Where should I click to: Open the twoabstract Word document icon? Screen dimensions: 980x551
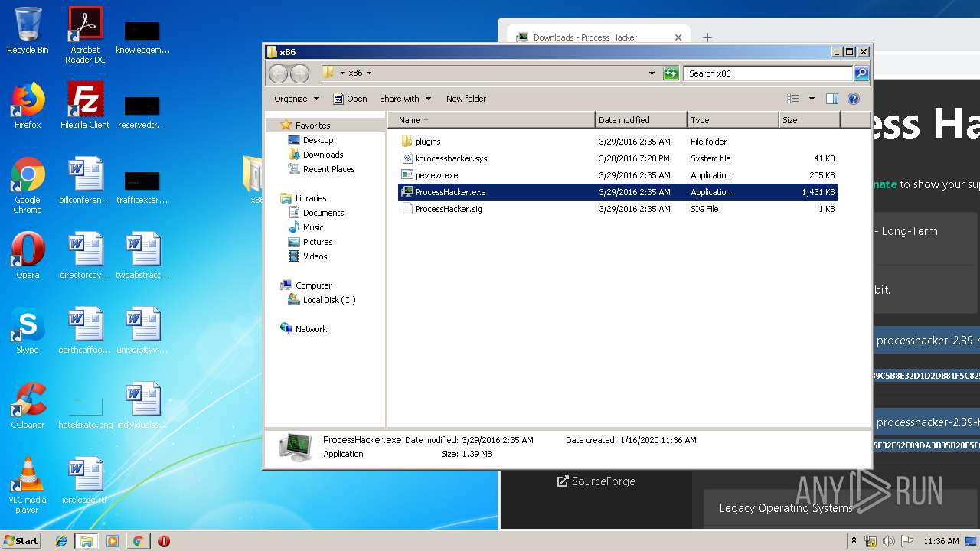pos(142,256)
